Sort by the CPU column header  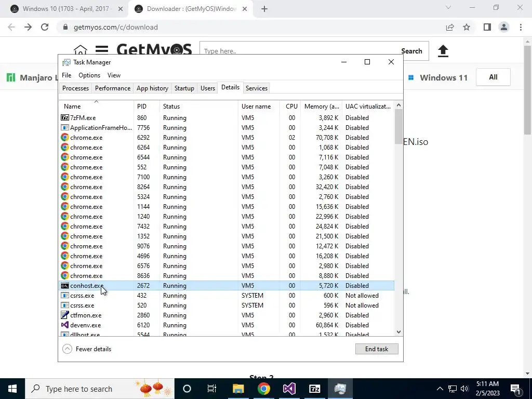pyautogui.click(x=290, y=106)
